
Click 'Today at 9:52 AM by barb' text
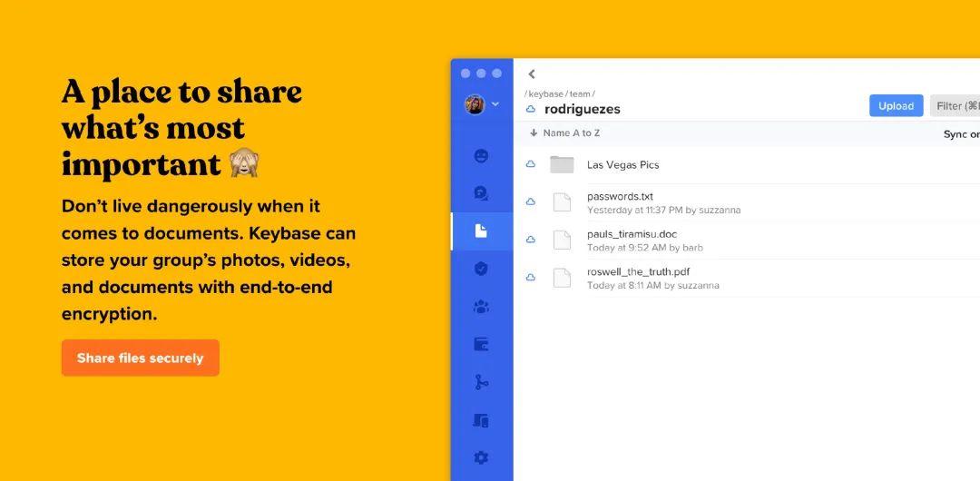point(645,248)
